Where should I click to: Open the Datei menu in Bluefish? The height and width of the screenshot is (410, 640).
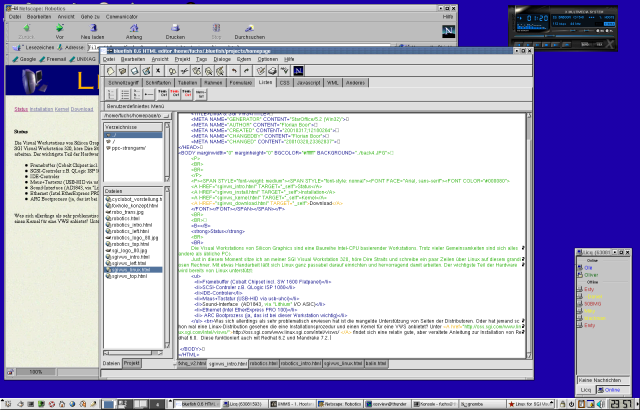109,60
